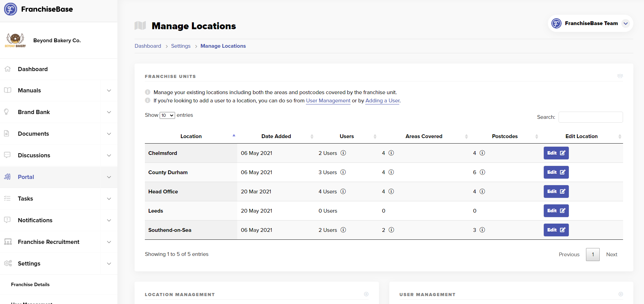This screenshot has width=644, height=304.
Task: Click the Previous pagination button
Action: [569, 255]
